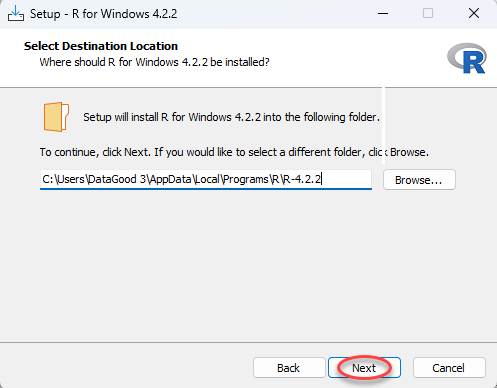This screenshot has height=388, width=497.
Task: Minimize the R setup window
Action: pos(383,14)
